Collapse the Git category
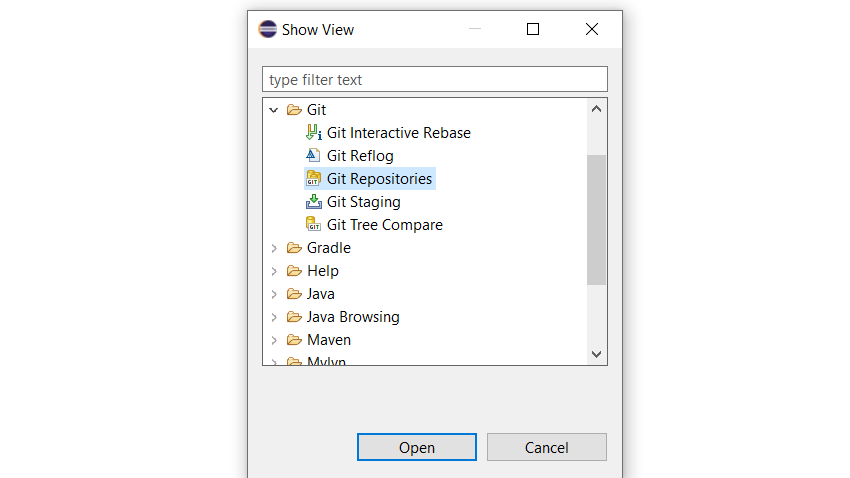The height and width of the screenshot is (478, 850). 274,110
